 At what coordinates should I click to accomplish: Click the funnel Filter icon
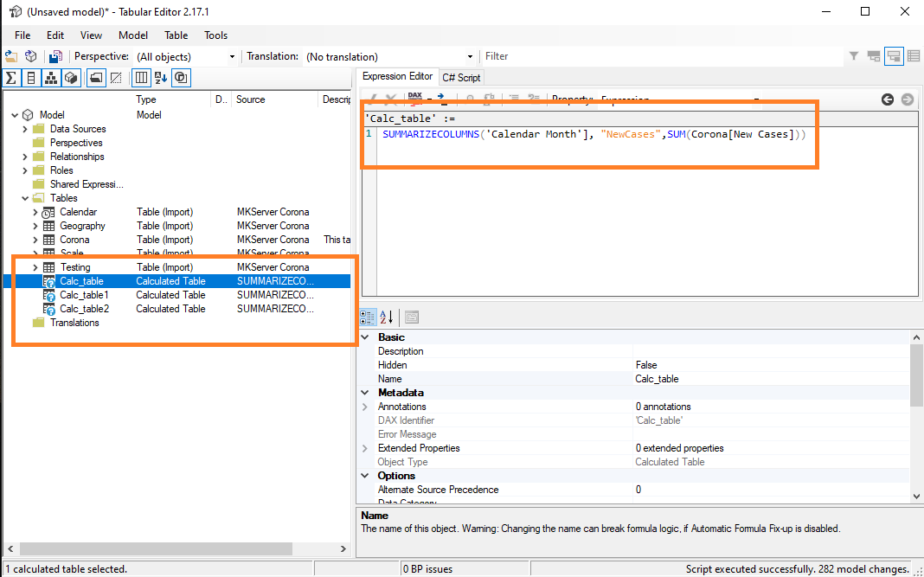854,56
